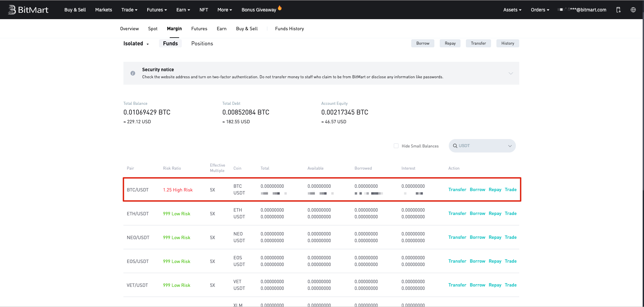Open the mobile app download icon
644x307 pixels.
coord(618,10)
